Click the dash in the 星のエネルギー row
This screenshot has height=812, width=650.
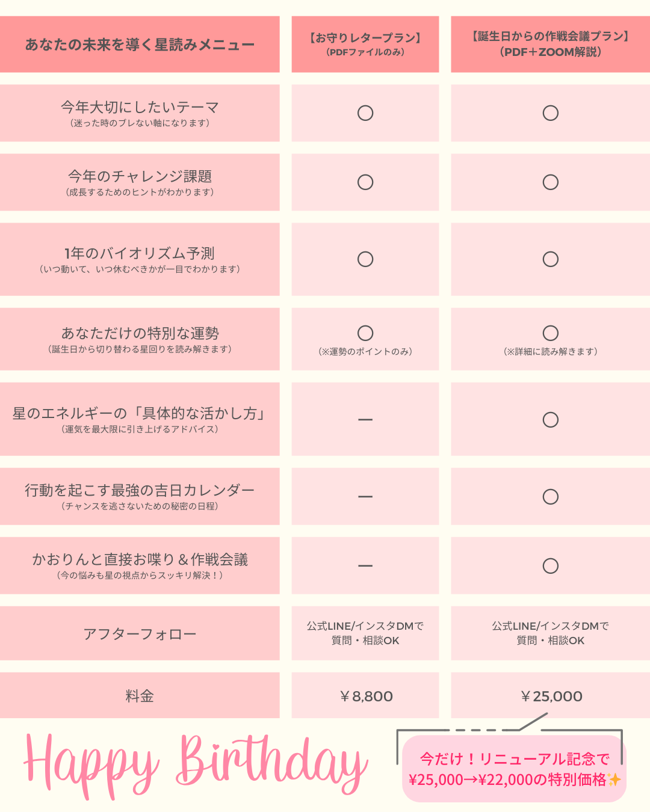click(x=365, y=419)
